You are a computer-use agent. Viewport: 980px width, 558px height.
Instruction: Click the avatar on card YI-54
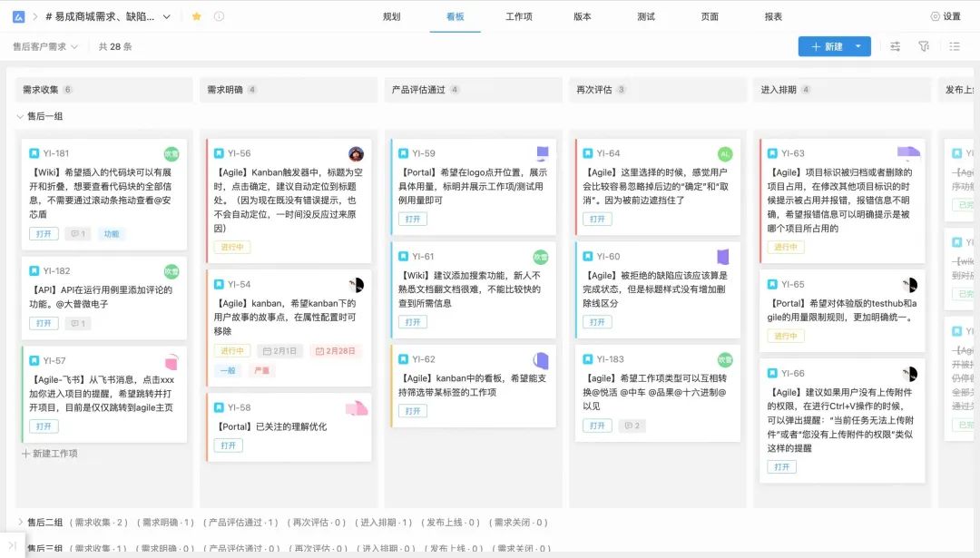357,285
